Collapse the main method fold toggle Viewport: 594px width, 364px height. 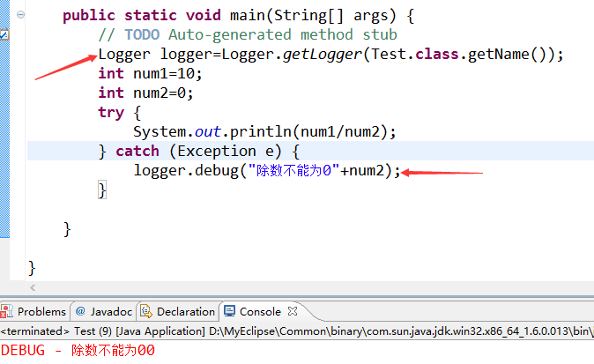(x=20, y=14)
